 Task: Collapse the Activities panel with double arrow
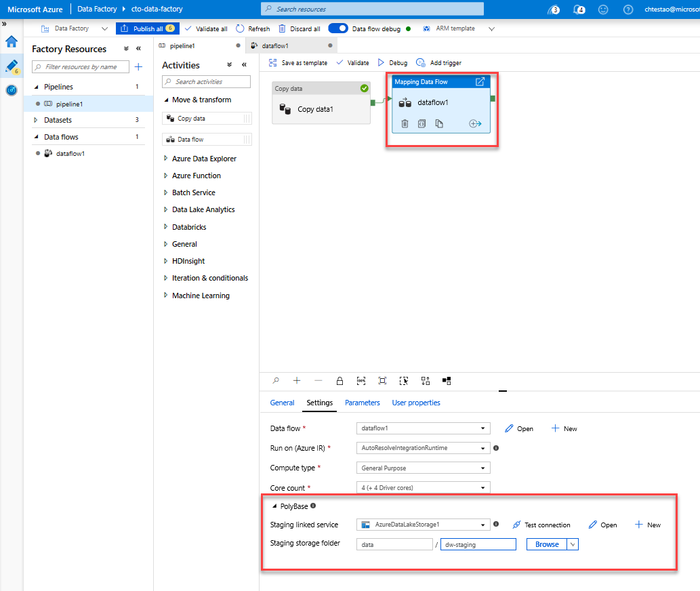(244, 64)
